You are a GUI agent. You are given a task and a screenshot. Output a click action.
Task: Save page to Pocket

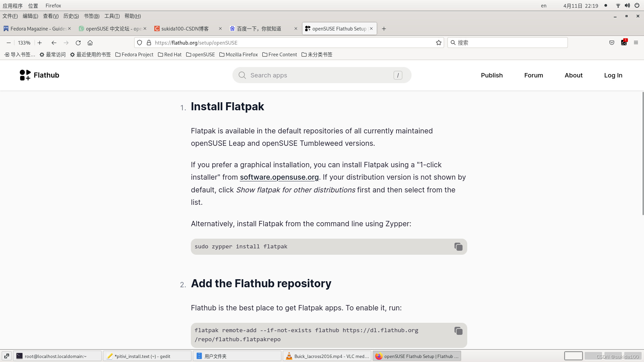[x=612, y=43]
